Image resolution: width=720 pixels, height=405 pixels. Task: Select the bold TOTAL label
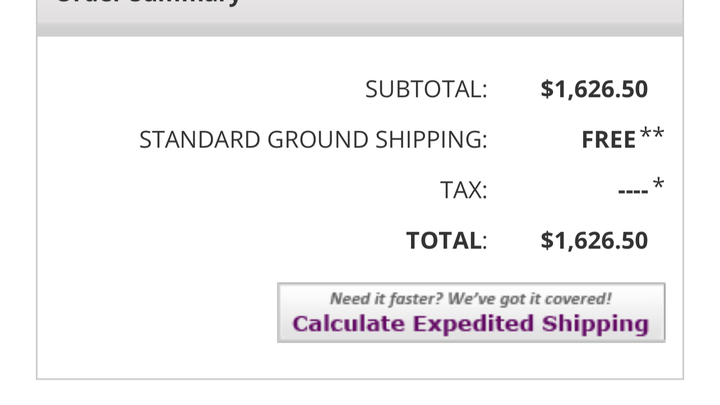(x=444, y=241)
